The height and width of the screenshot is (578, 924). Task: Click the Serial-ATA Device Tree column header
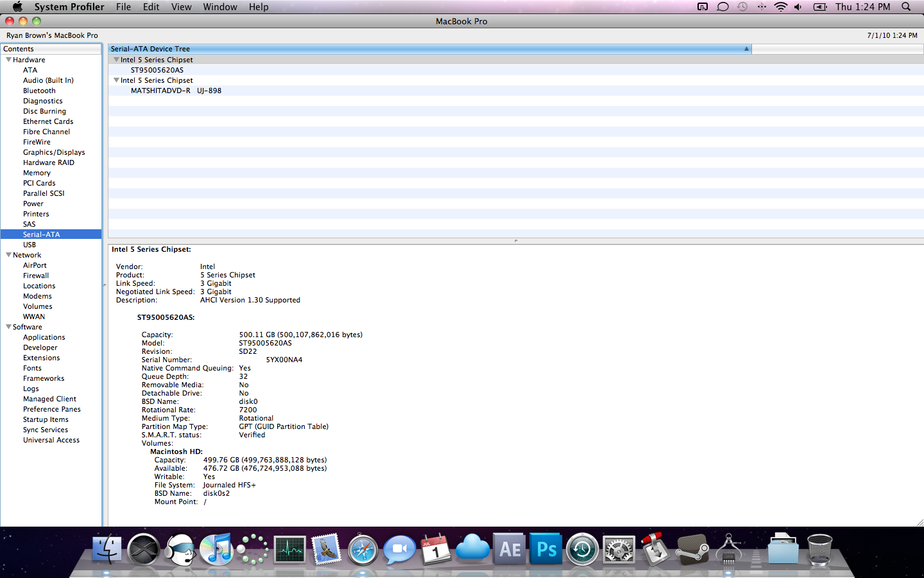coord(430,49)
